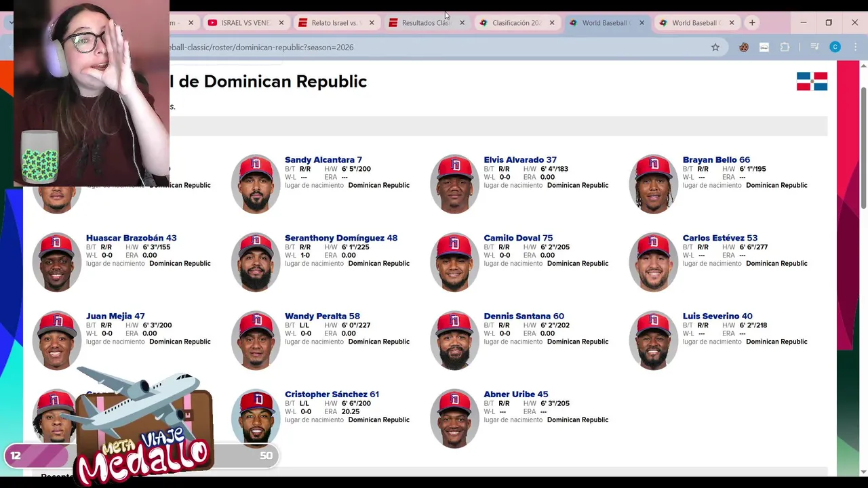This screenshot has height=488, width=868.
Task: Click Juan Mejia's headshot photo
Action: coord(57,340)
